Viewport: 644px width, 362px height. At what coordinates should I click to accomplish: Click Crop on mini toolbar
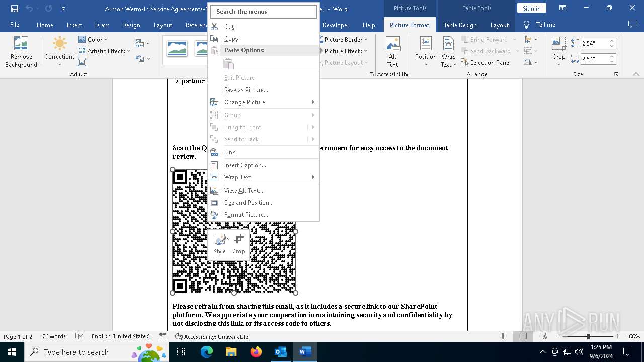[x=238, y=244]
